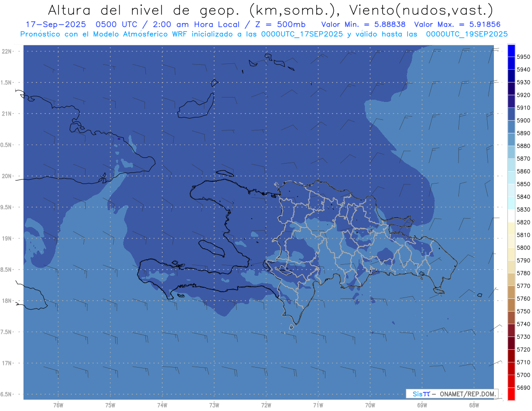Click the 'Valor Min. = 5.88838' readout
The height and width of the screenshot is (411, 532).
pos(364,24)
